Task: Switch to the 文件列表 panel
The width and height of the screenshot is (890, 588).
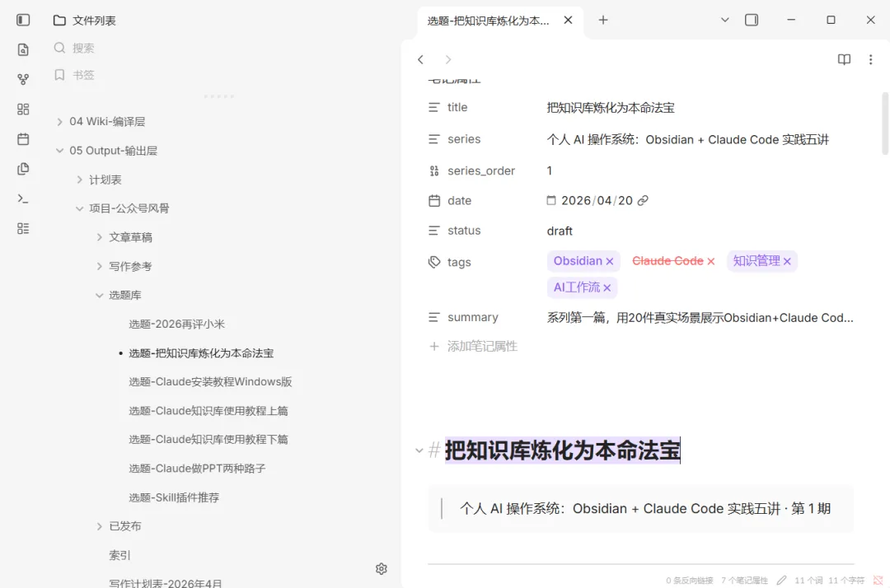Action: 85,21
